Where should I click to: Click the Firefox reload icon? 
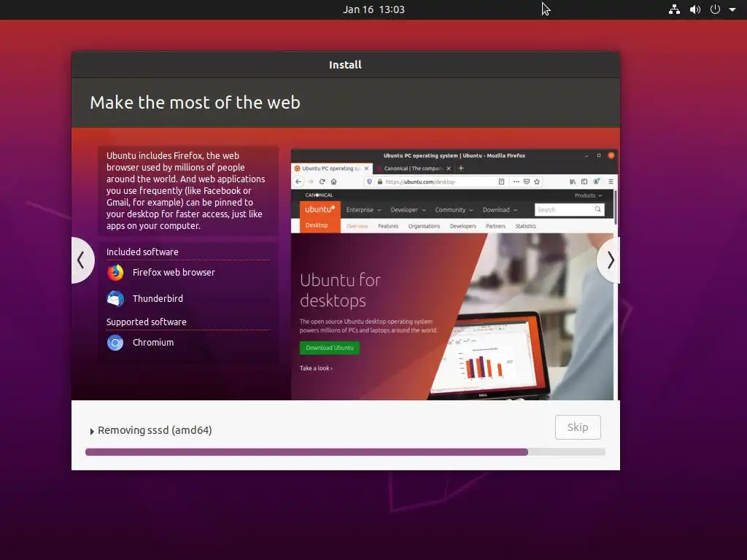pyautogui.click(x=322, y=182)
